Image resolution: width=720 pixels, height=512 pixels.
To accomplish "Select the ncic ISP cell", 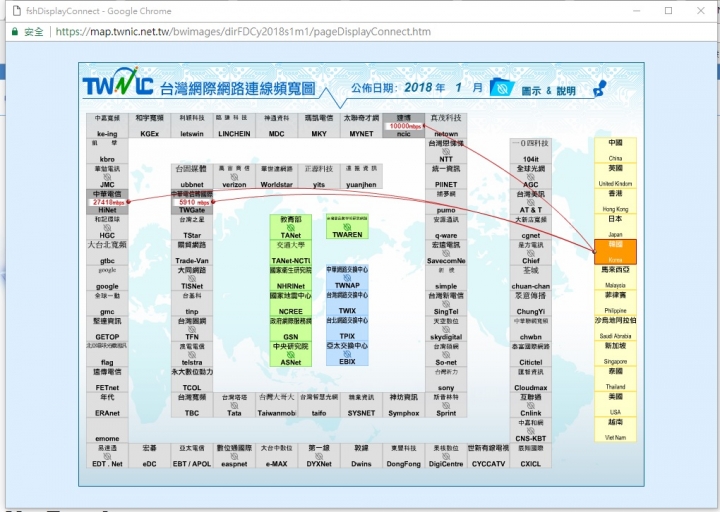I will coord(404,126).
